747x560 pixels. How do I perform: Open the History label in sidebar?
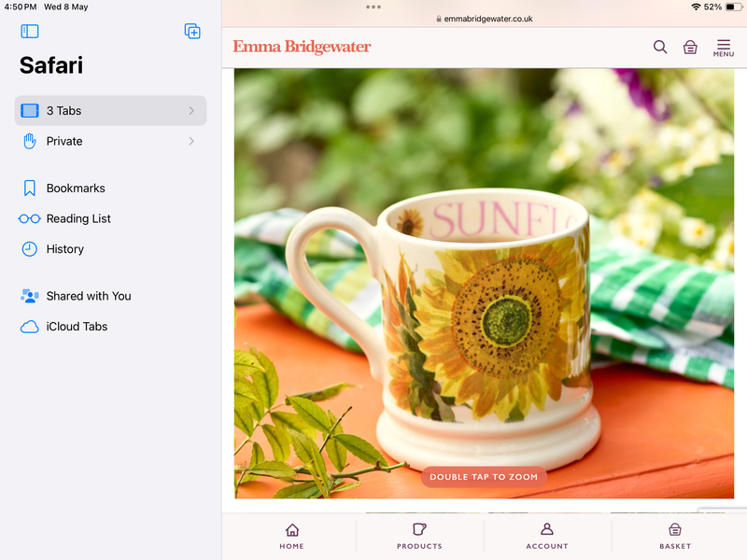64,249
